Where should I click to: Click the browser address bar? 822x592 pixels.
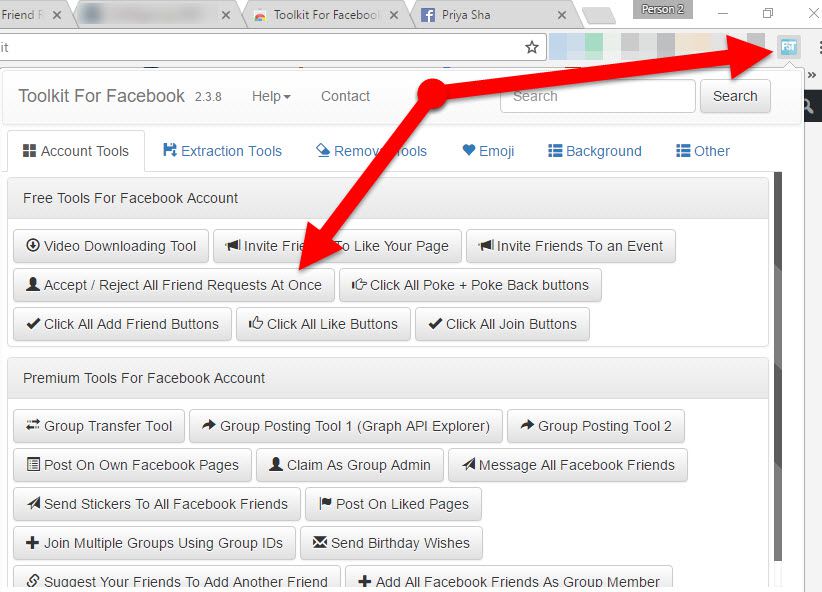pyautogui.click(x=262, y=47)
